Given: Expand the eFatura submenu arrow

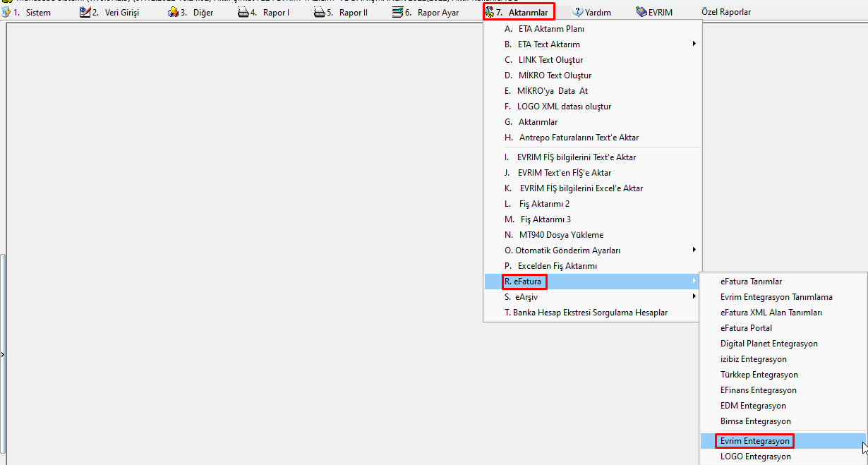Looking at the screenshot, I should point(694,281).
